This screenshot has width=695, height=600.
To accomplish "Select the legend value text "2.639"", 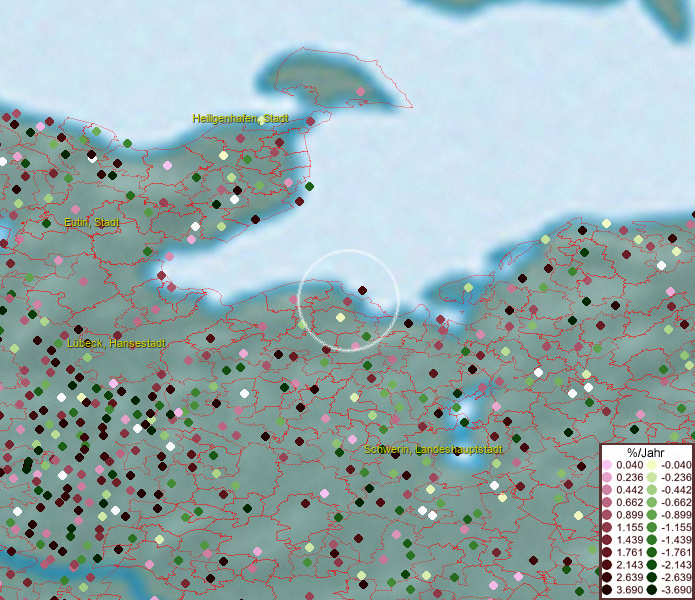I will click(x=629, y=577).
